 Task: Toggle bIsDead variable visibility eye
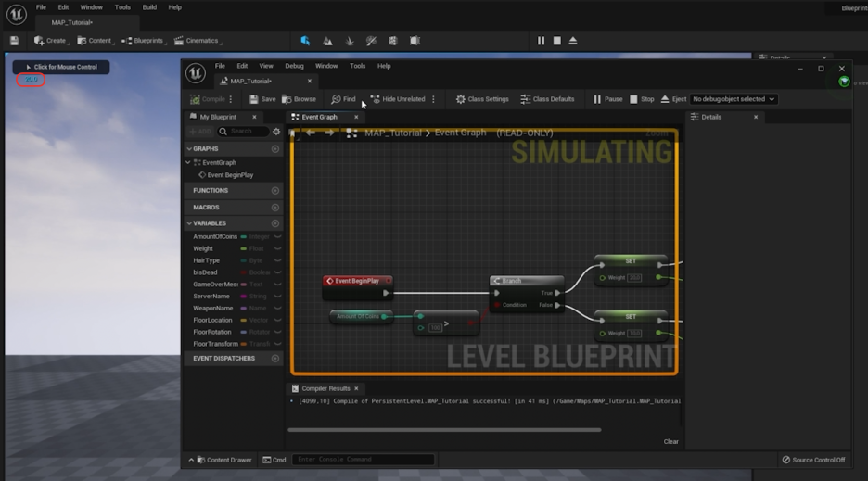coord(277,272)
